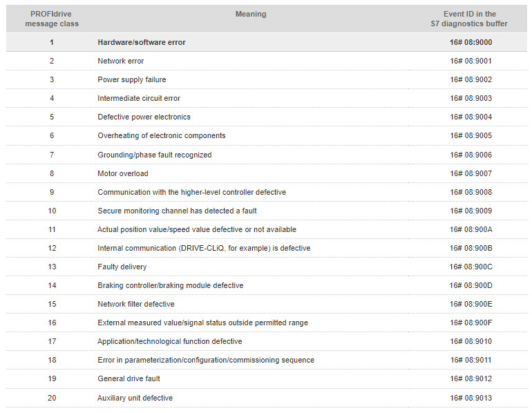Viewport: 532px width, 413px height.
Task: Select event ID '16# 08:900E'
Action: (471, 304)
